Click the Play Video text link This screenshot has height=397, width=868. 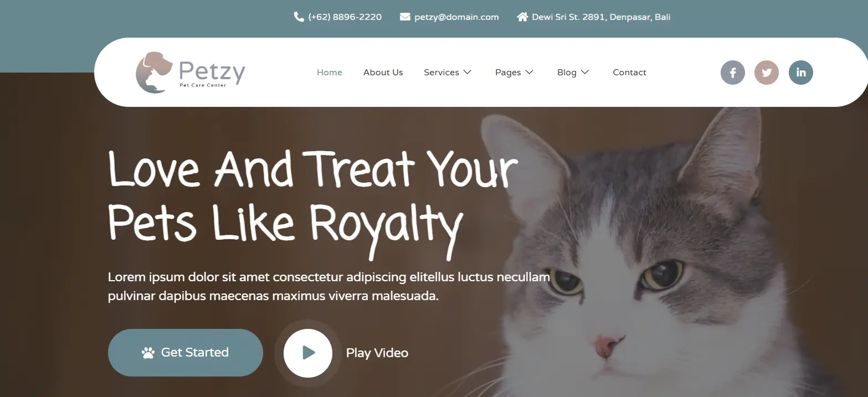pos(377,353)
